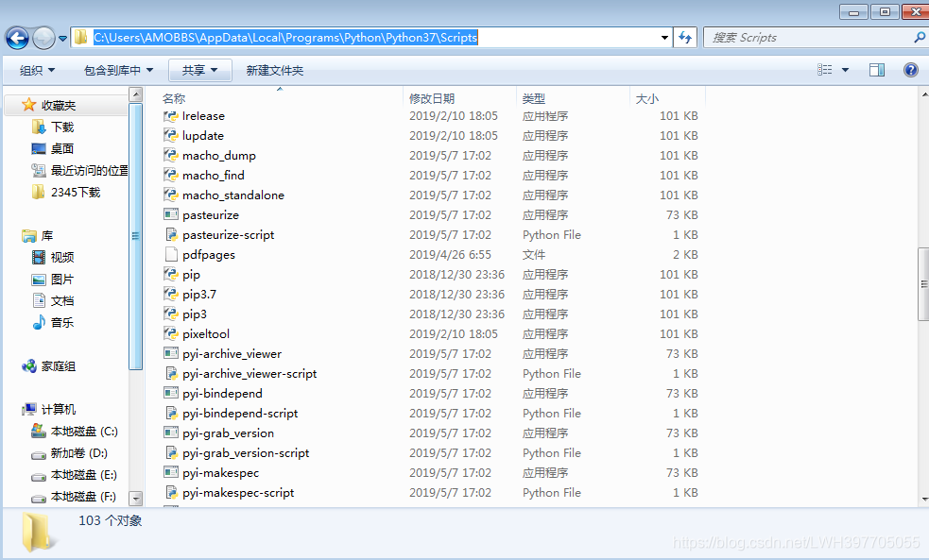929x560 pixels.
Task: Click the change view icon
Action: pos(825,70)
